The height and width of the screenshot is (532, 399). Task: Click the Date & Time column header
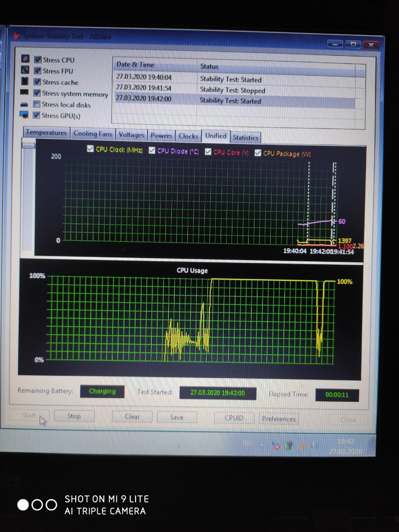coord(155,65)
